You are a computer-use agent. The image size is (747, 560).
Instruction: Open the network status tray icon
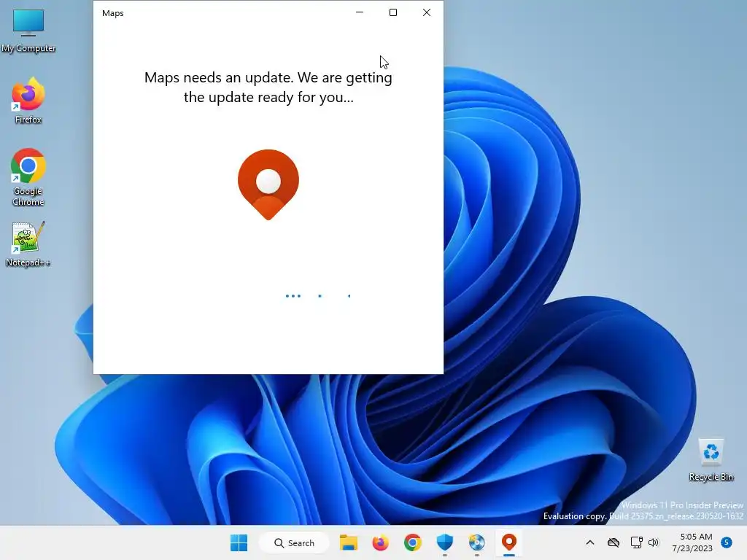pos(636,542)
